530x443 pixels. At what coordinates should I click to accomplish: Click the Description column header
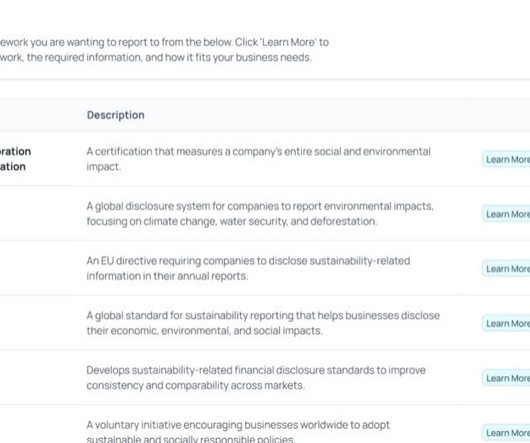click(x=116, y=115)
